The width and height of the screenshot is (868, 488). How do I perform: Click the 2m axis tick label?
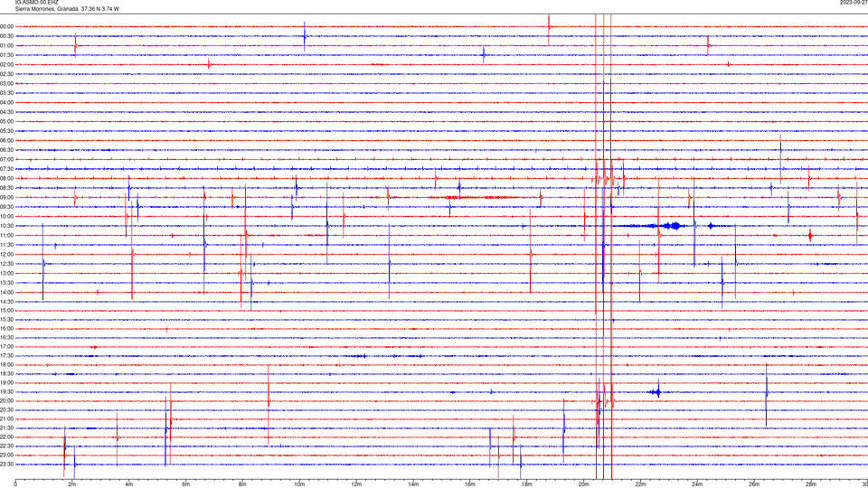[72, 484]
